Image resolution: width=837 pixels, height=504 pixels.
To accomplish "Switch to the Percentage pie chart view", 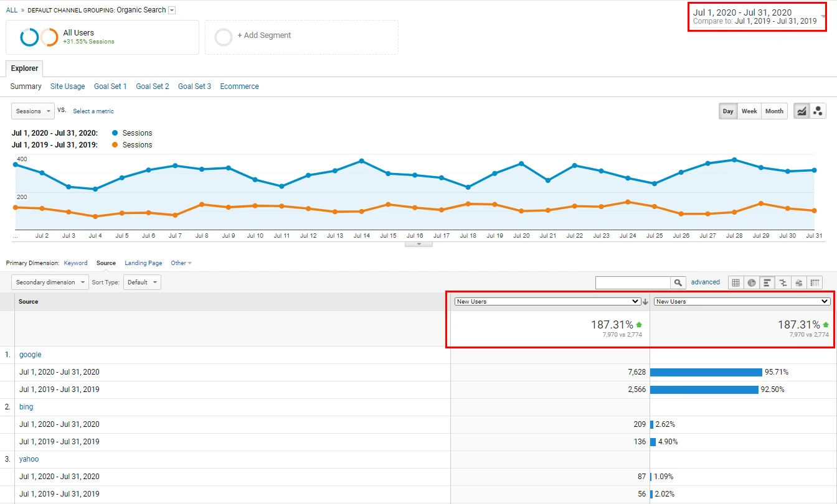I will (751, 282).
